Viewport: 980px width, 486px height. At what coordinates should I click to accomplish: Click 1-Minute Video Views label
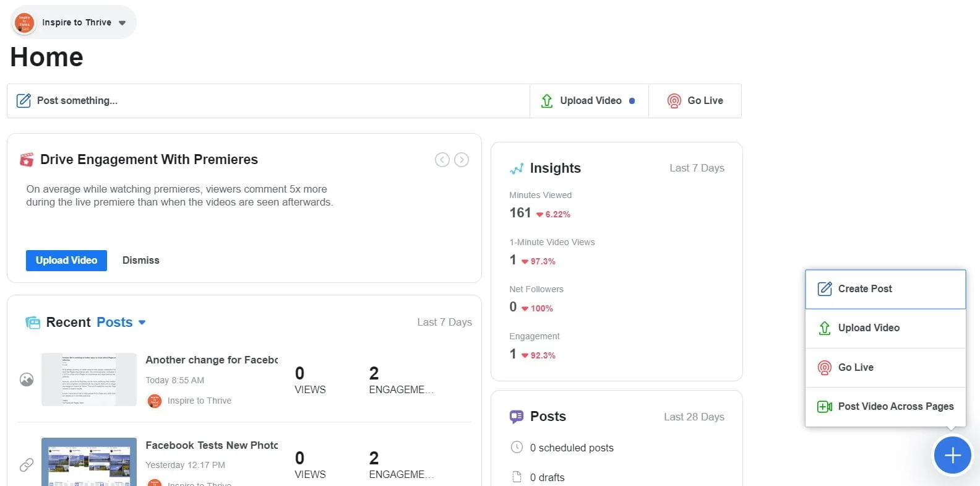[552, 242]
